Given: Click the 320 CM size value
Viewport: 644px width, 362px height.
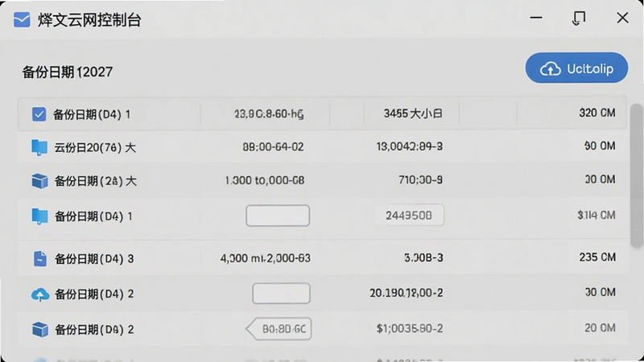Looking at the screenshot, I should pos(597,113).
